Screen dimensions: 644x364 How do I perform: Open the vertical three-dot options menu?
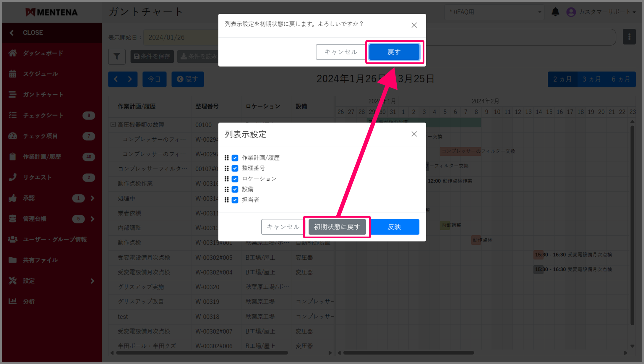pos(629,37)
